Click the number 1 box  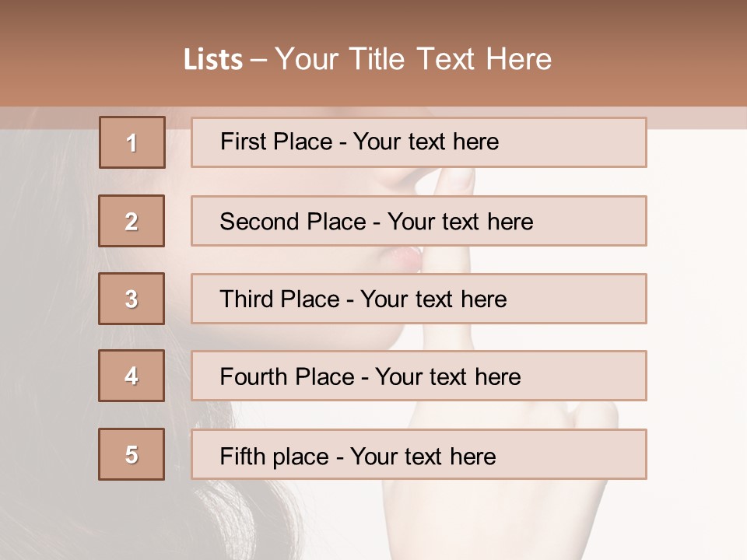pyautogui.click(x=132, y=142)
